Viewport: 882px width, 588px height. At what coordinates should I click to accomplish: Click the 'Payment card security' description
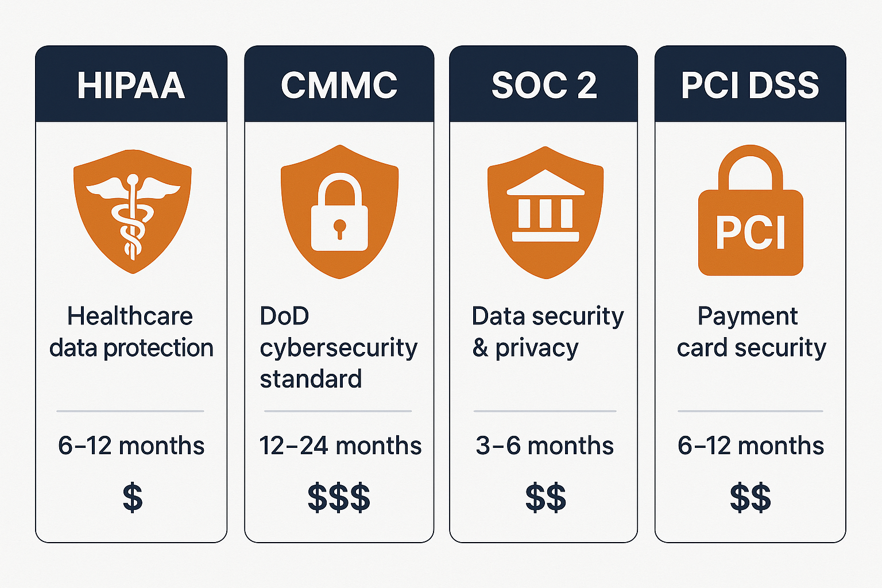click(751, 332)
